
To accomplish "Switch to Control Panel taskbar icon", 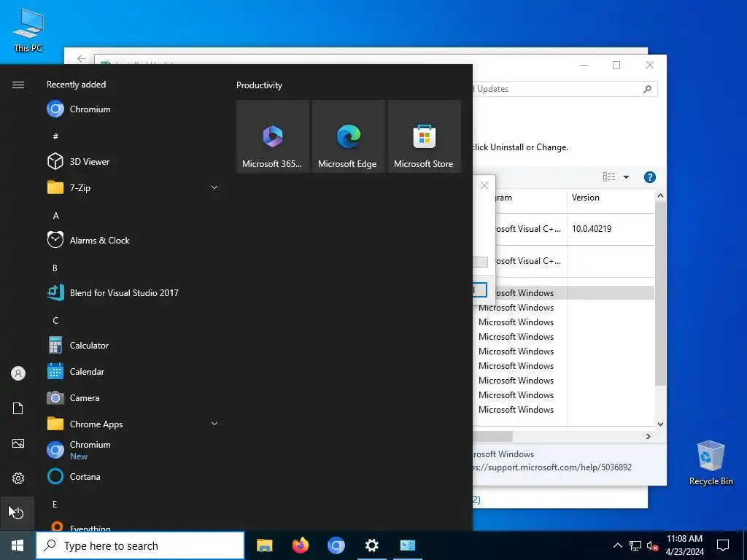I will click(408, 545).
